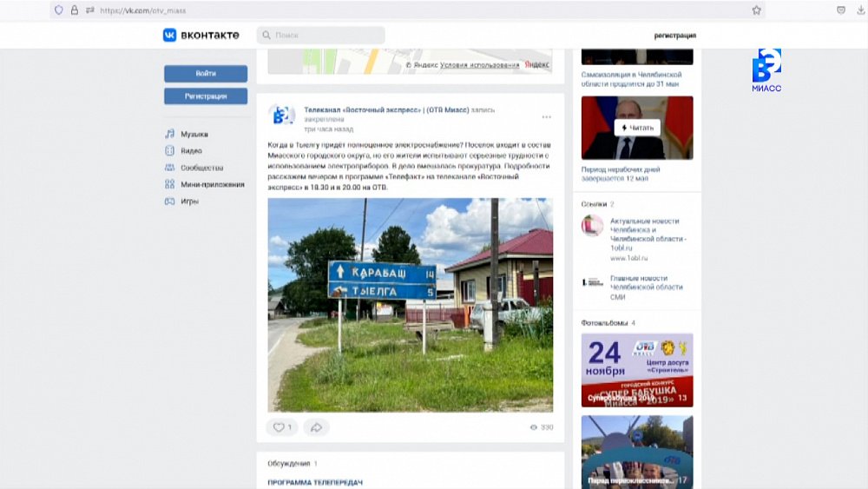The width and height of the screenshot is (868, 489).
Task: Open the Сообщества communities icon
Action: (170, 168)
